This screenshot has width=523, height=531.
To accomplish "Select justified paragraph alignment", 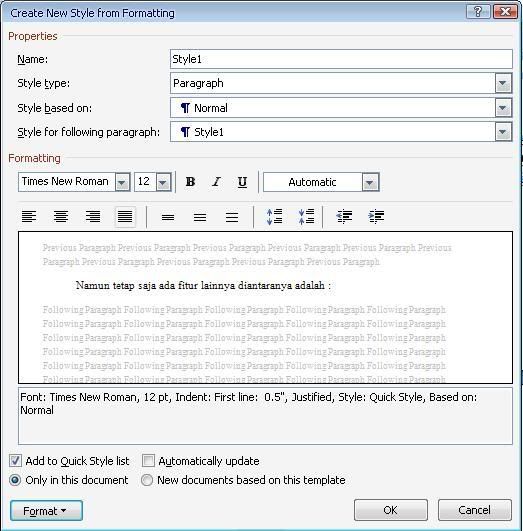I will click(125, 216).
